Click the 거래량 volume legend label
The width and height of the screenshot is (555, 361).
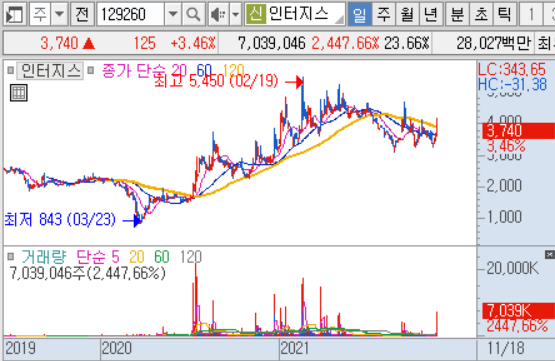point(44,257)
